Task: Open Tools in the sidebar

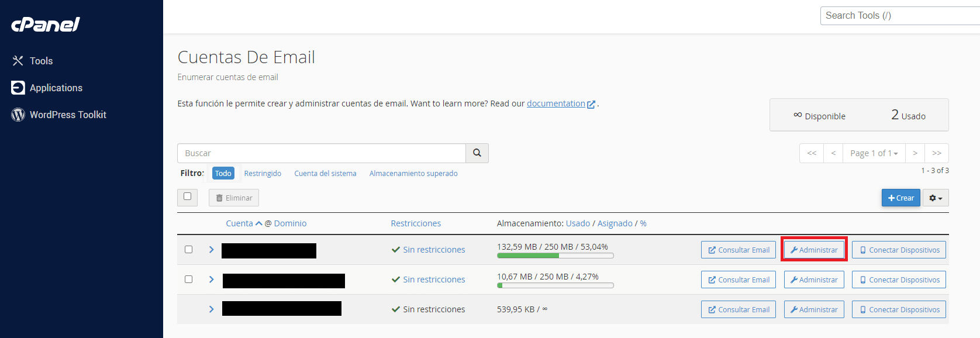Action: pyautogui.click(x=41, y=61)
